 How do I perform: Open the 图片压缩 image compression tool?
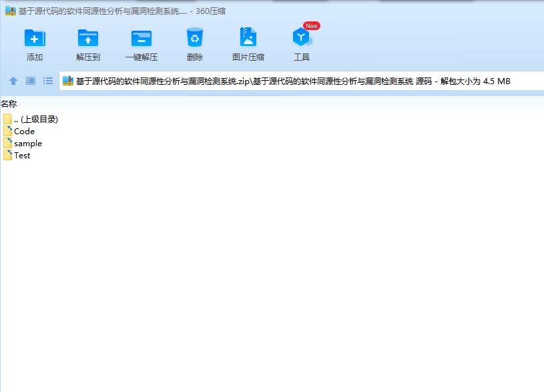click(248, 37)
